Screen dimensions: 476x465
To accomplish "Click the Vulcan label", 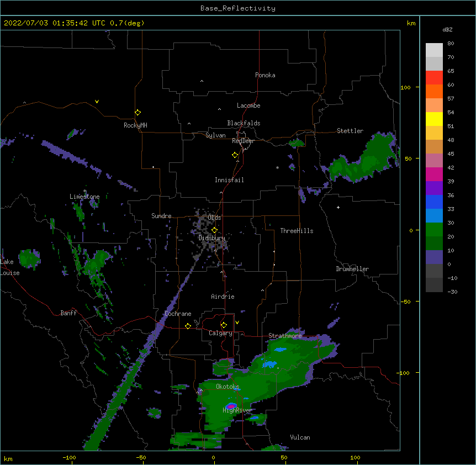I will click(300, 437).
